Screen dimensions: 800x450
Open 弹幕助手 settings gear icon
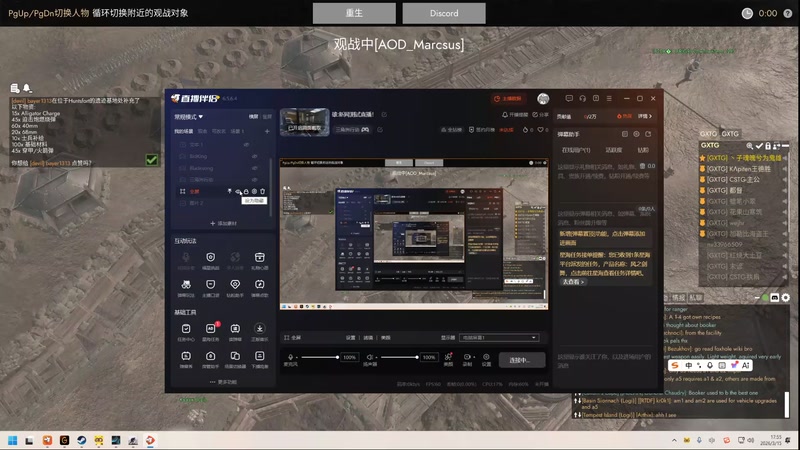coord(636,134)
